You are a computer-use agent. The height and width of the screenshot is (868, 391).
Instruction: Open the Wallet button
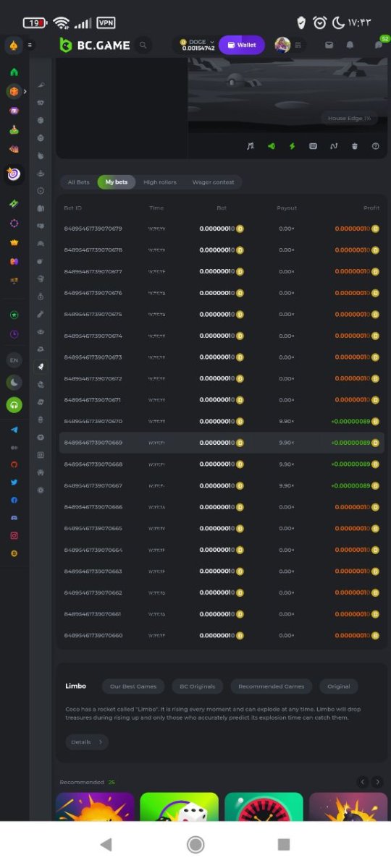coord(242,45)
